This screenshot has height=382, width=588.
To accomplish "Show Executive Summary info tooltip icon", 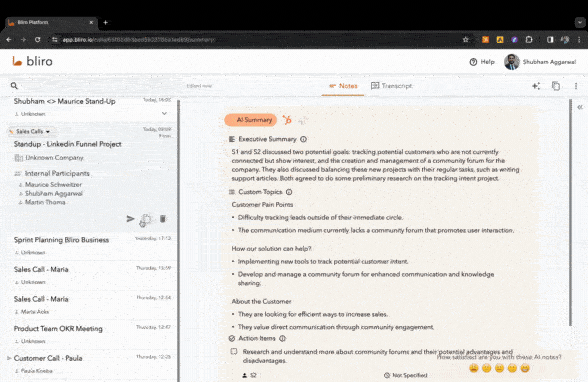I will click(x=303, y=139).
